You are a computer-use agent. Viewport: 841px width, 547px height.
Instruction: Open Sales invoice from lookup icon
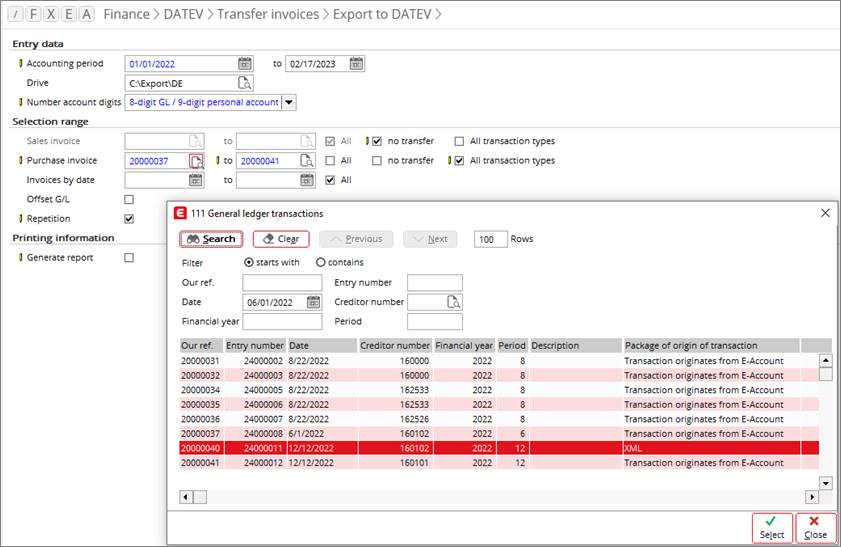point(196,141)
